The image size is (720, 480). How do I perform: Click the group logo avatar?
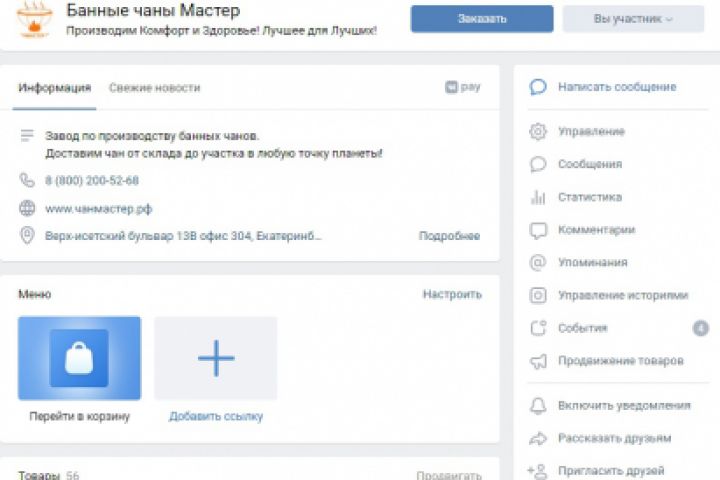[34, 19]
